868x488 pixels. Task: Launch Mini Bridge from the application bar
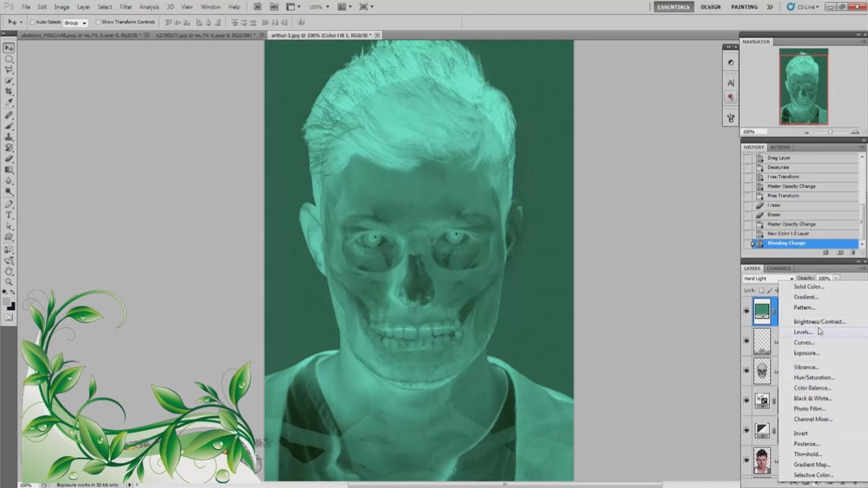tap(274, 7)
